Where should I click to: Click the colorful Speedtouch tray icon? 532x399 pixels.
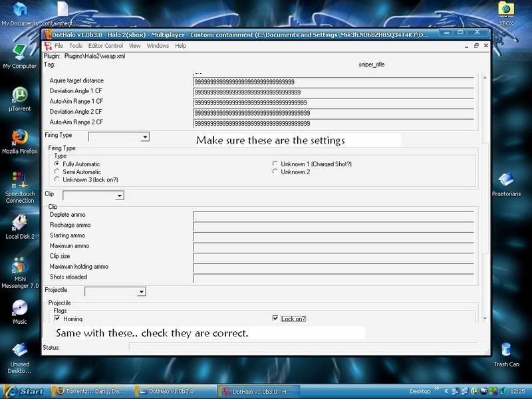pos(493,391)
